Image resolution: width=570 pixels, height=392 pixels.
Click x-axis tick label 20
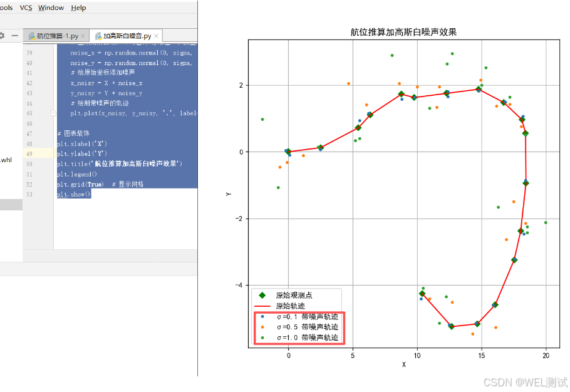[546, 355]
